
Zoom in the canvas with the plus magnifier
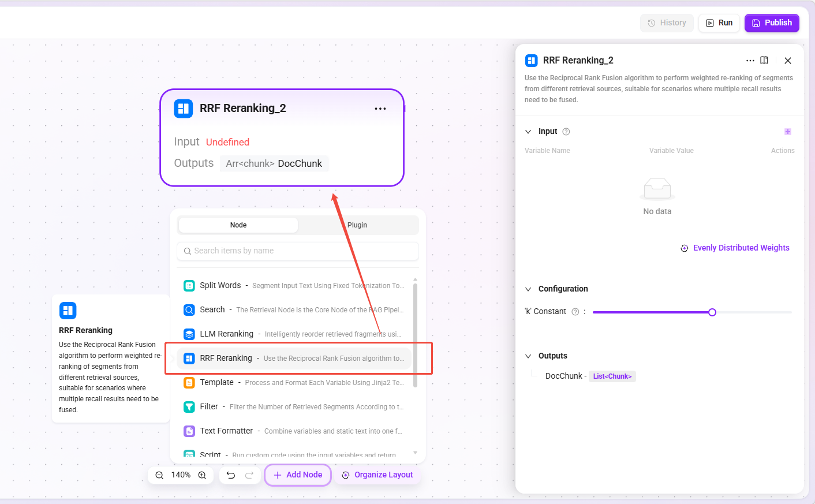[x=202, y=475]
